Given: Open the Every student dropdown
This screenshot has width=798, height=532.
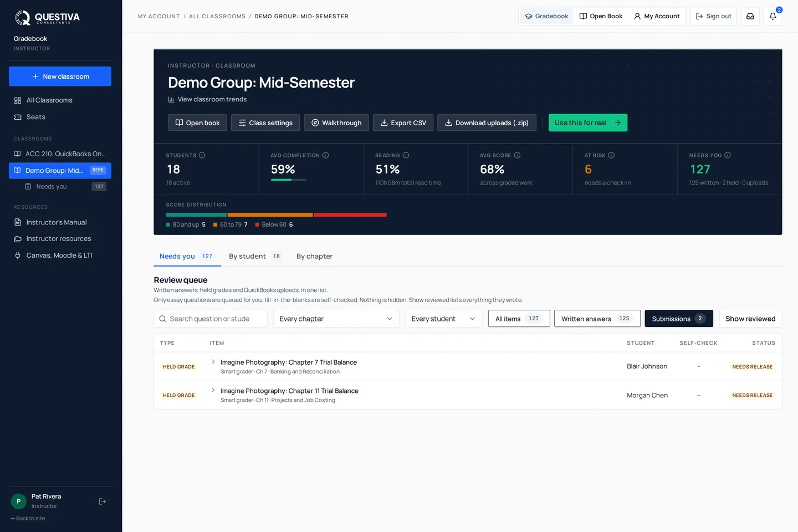Looking at the screenshot, I should pos(444,319).
